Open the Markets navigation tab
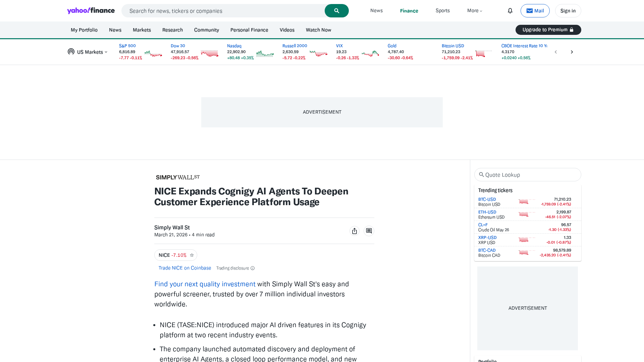 coord(142,30)
